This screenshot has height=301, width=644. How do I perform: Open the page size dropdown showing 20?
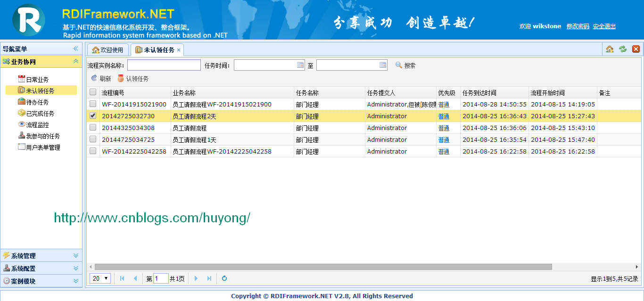tap(100, 278)
